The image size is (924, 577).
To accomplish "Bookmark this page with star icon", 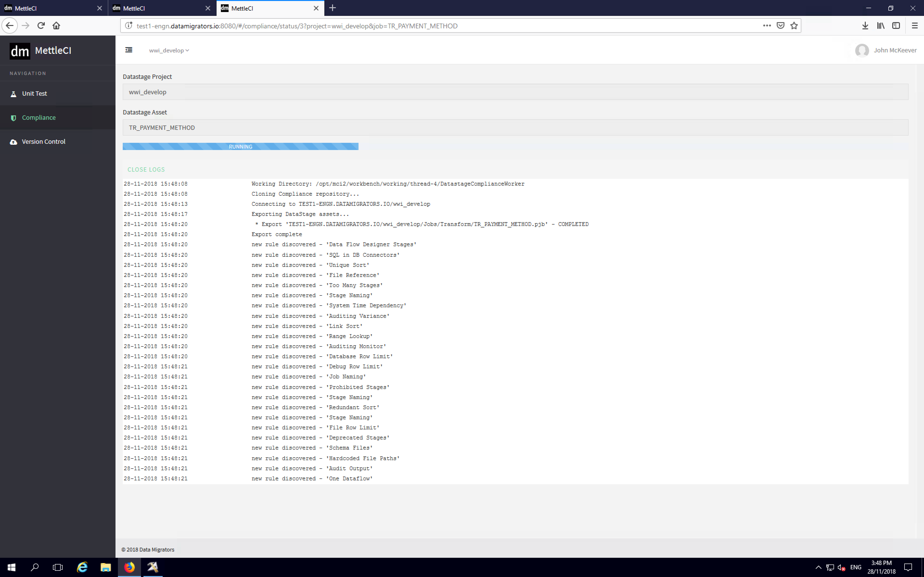I will (794, 25).
